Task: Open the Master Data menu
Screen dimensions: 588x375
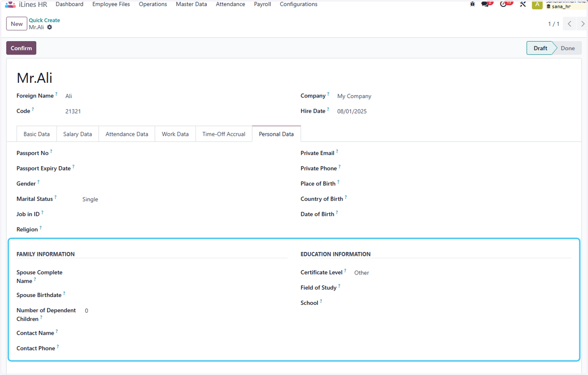Action: click(x=192, y=4)
